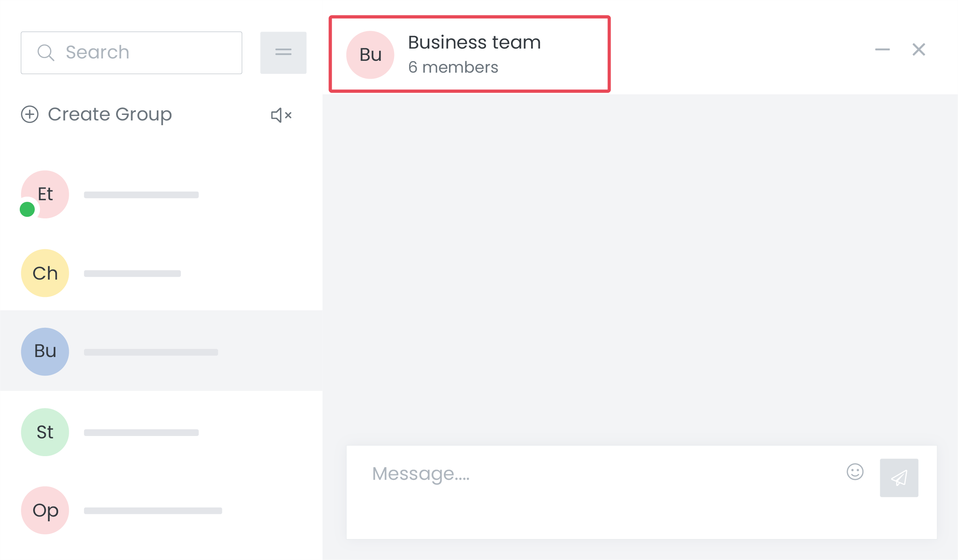The width and height of the screenshot is (958, 560).
Task: Open the St conversation avatar
Action: (x=45, y=432)
